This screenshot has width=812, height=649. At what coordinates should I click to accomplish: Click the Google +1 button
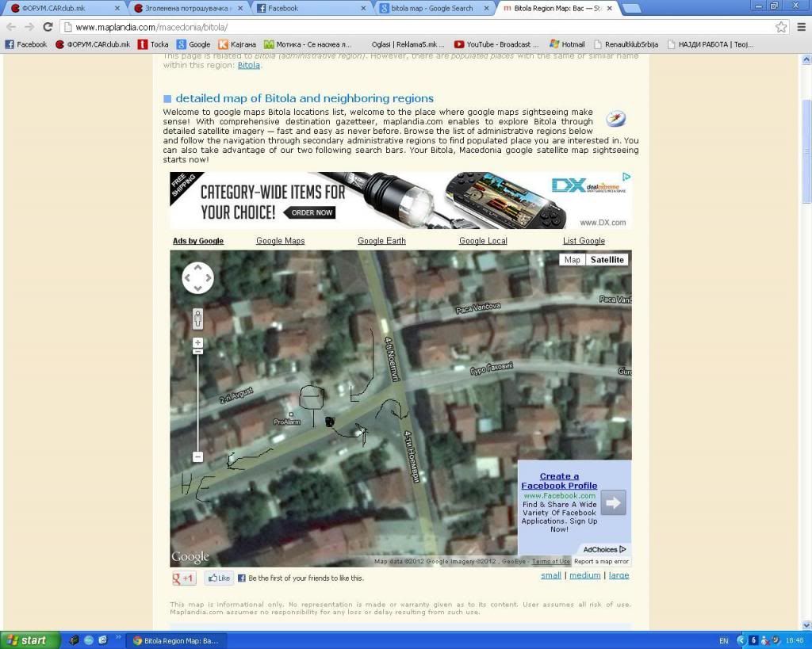coord(184,578)
